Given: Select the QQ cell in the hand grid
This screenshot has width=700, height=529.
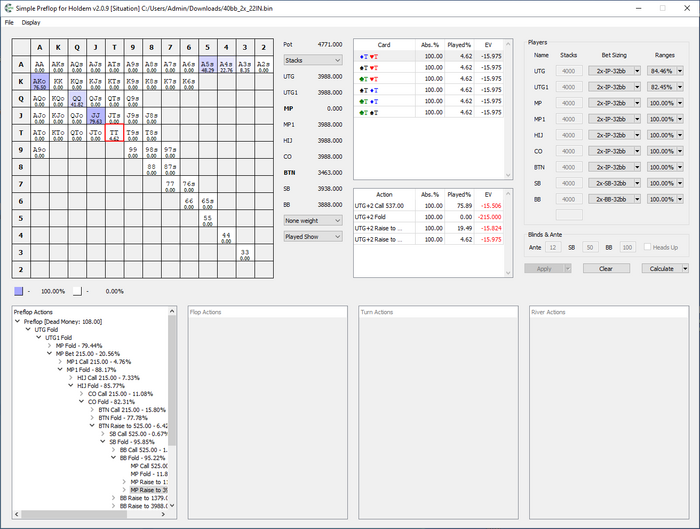Looking at the screenshot, I should [x=77, y=99].
